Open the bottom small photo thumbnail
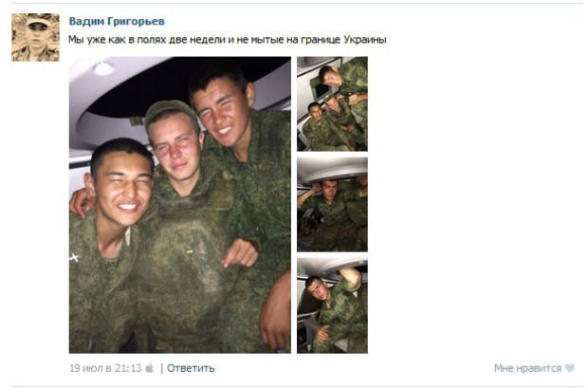 pyautogui.click(x=332, y=306)
